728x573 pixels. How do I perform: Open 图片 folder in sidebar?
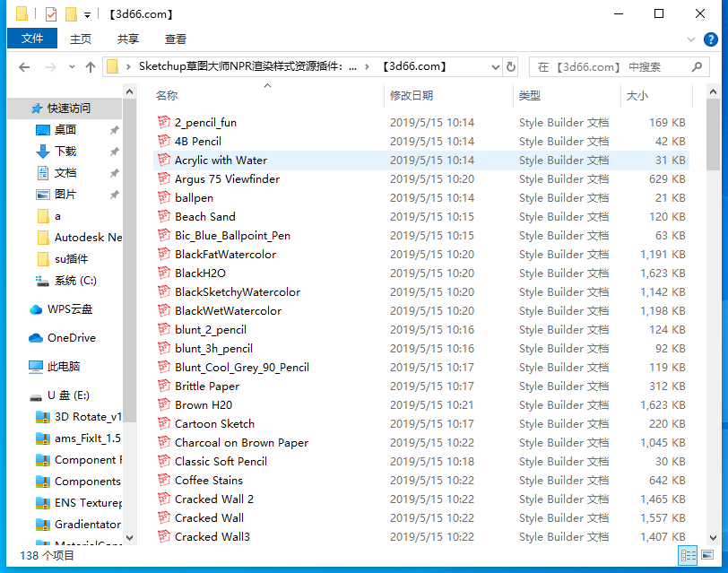[65, 194]
